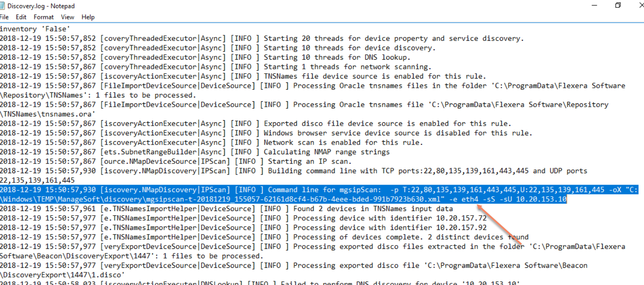The width and height of the screenshot is (644, 285).
Task: Click line "Processing exported disco files extracted in the folder"
Action: (x=313, y=246)
